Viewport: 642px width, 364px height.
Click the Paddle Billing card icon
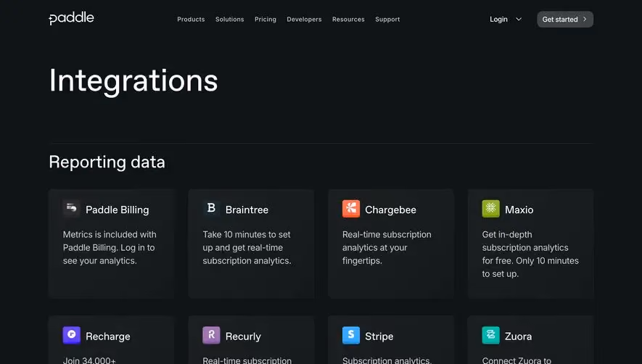pos(71,209)
